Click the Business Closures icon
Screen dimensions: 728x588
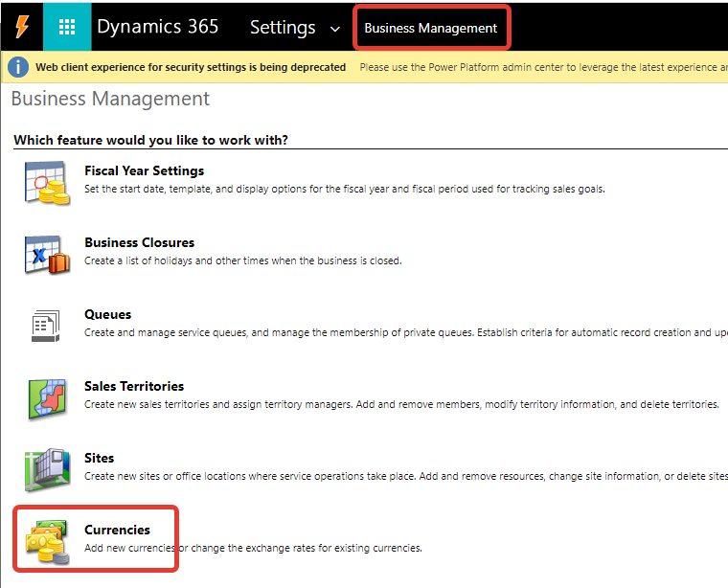point(47,255)
